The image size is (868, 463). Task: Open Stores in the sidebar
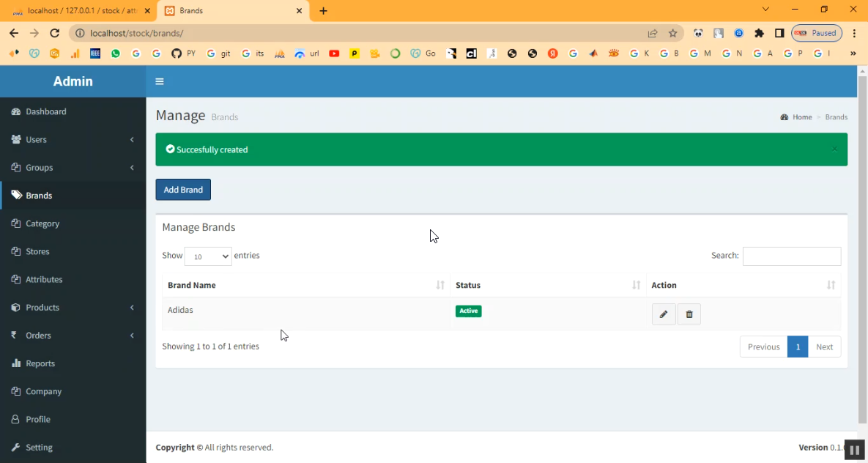click(73, 251)
